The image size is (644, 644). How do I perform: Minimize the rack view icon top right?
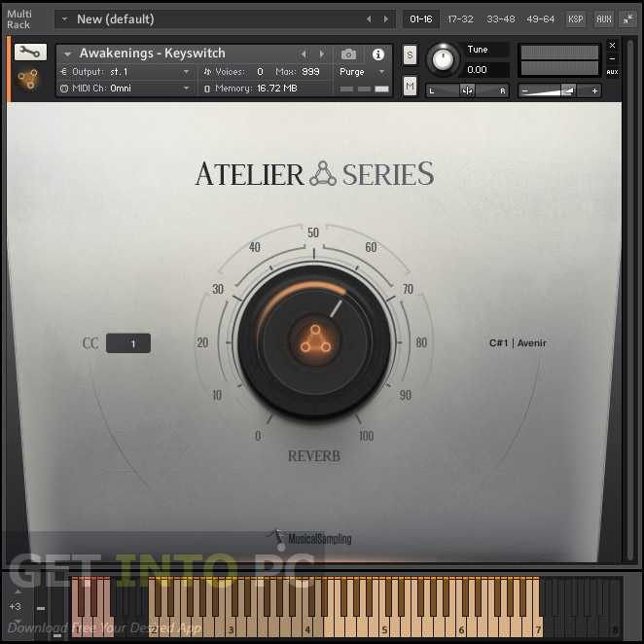point(628,18)
